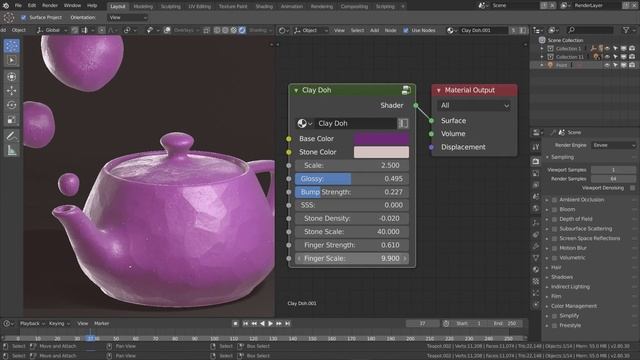Open the Orientation View dropdown

click(x=128, y=18)
